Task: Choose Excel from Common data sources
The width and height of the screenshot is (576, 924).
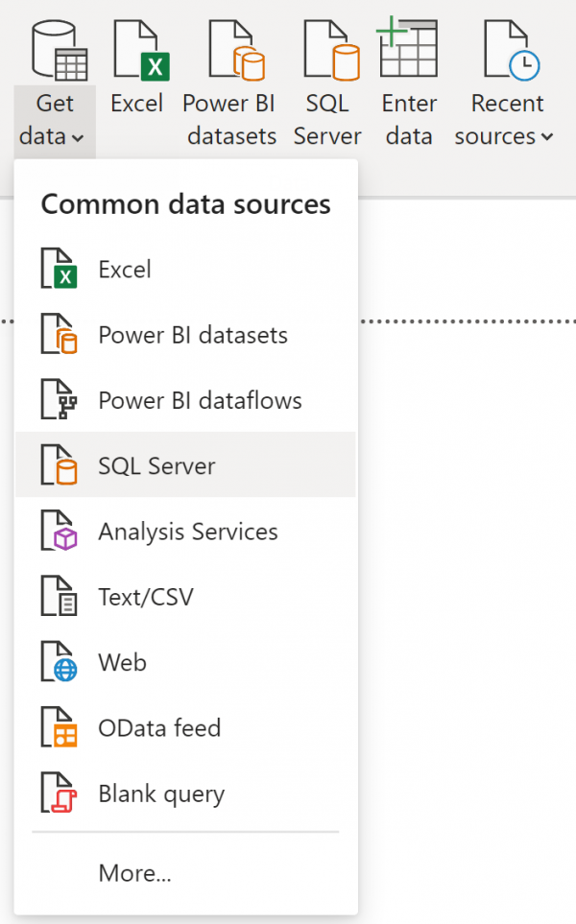Action: (x=123, y=269)
